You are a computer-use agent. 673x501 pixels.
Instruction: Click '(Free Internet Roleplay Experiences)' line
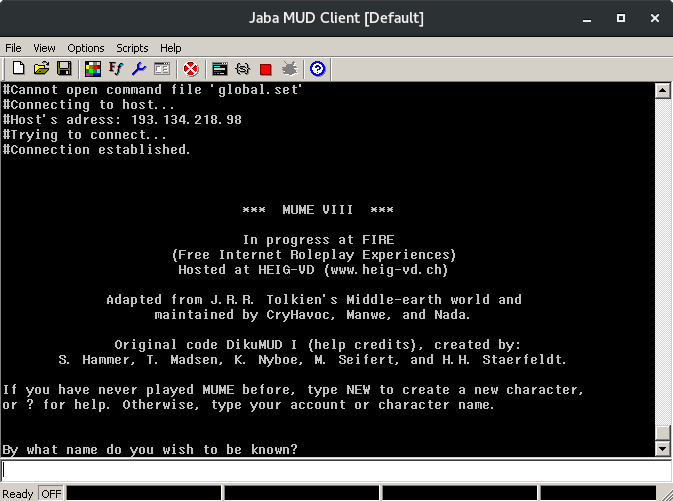click(x=313, y=255)
